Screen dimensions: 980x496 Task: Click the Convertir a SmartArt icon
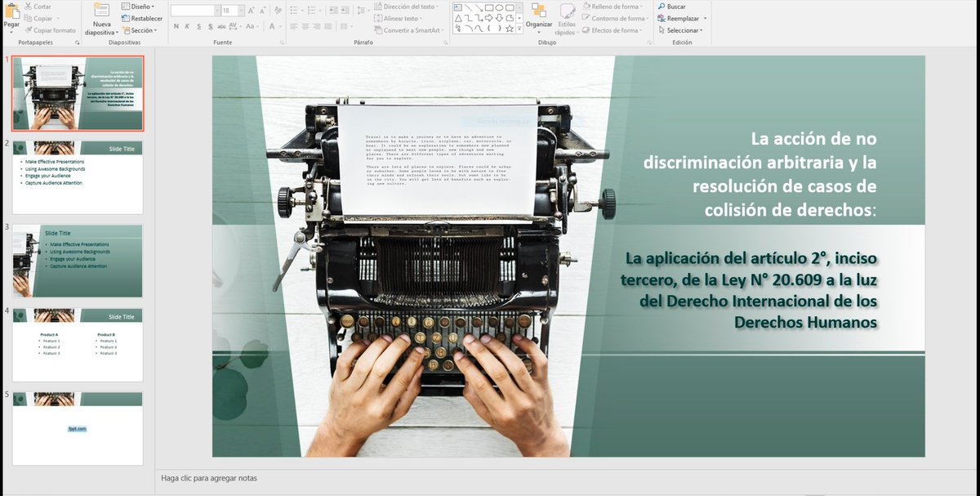377,29
